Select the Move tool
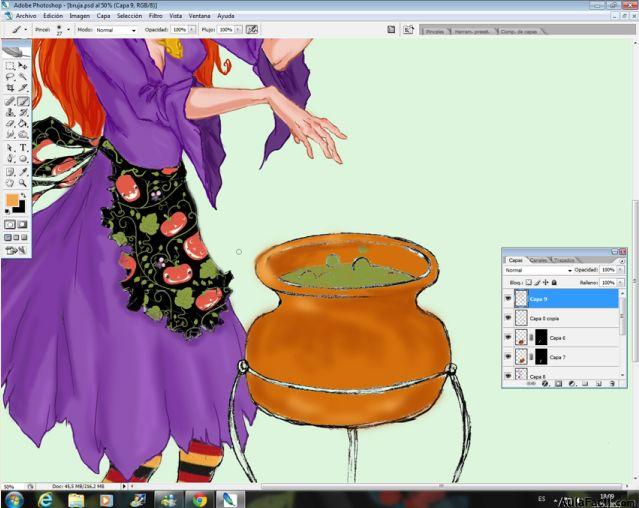The image size is (639, 508). (x=23, y=66)
